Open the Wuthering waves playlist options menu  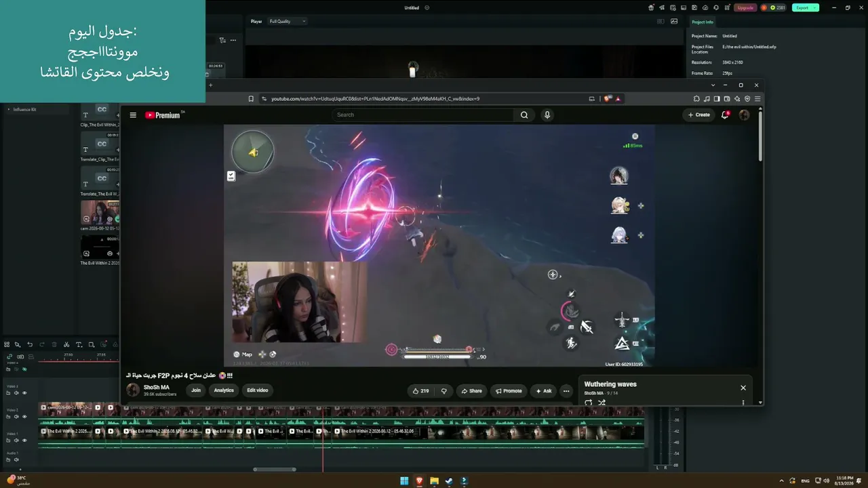click(743, 403)
